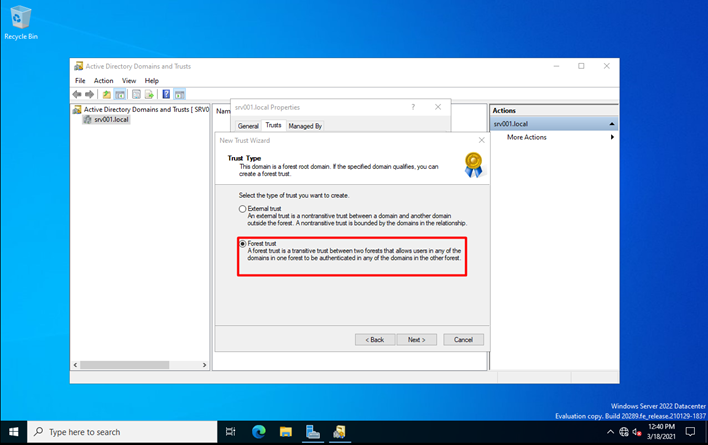Open the View menu
The height and width of the screenshot is (445, 708).
[129, 81]
